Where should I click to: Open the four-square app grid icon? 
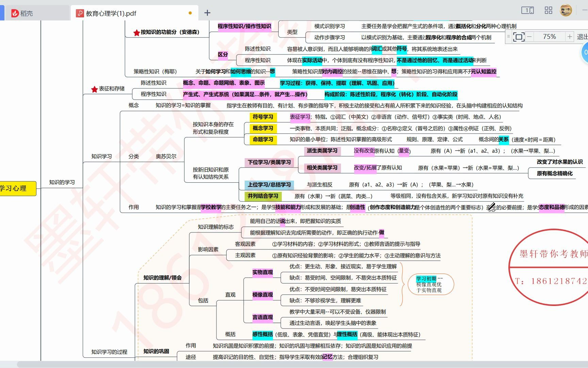549,10
